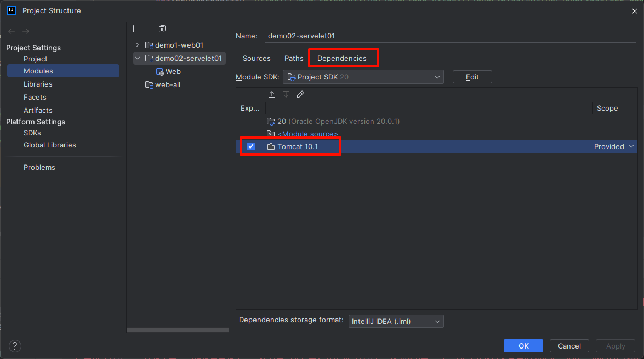Switch to the Paths tab

point(294,58)
